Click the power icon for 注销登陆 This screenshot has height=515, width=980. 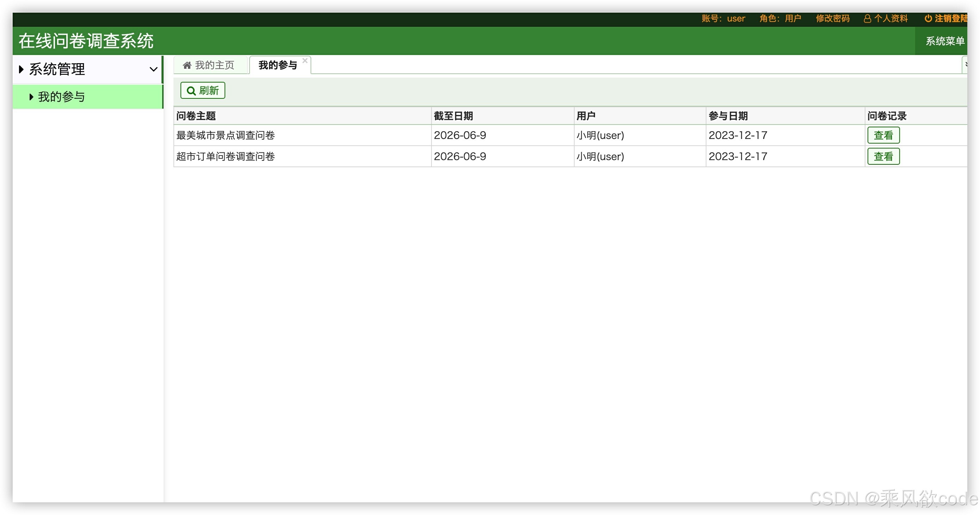pos(928,18)
